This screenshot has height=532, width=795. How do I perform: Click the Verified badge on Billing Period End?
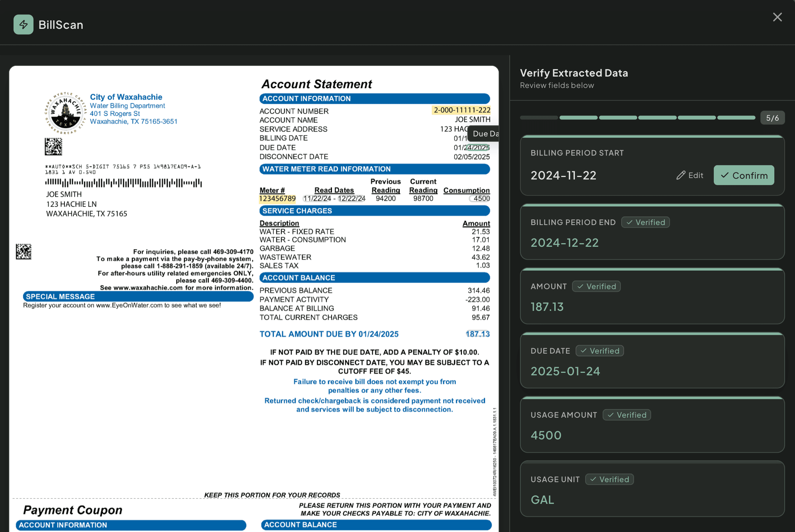coord(645,222)
